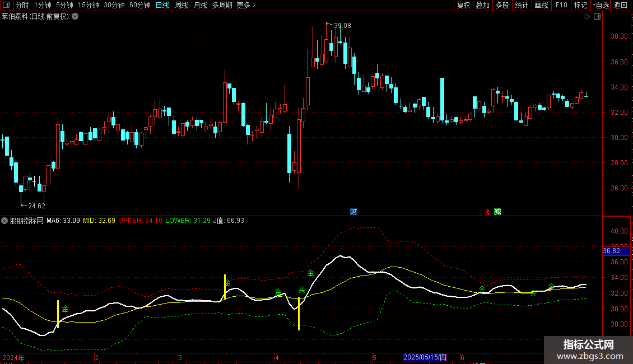
Task: Add stock with +自选 button
Action: (x=601, y=5)
